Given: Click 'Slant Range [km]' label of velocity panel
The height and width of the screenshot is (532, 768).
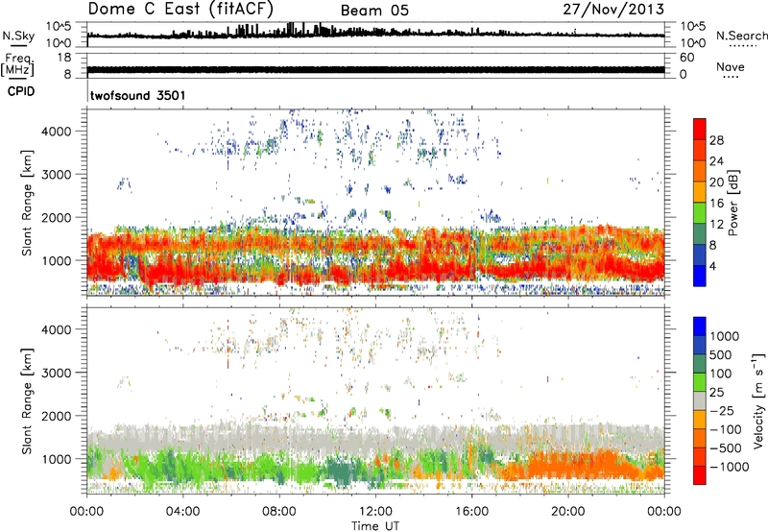Looking at the screenshot, I should tap(27, 401).
